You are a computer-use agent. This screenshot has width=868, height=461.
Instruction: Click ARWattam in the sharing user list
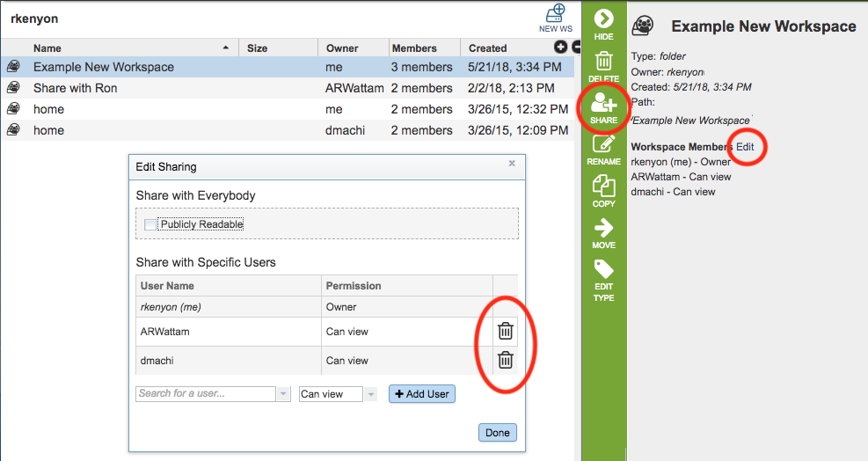pos(165,332)
